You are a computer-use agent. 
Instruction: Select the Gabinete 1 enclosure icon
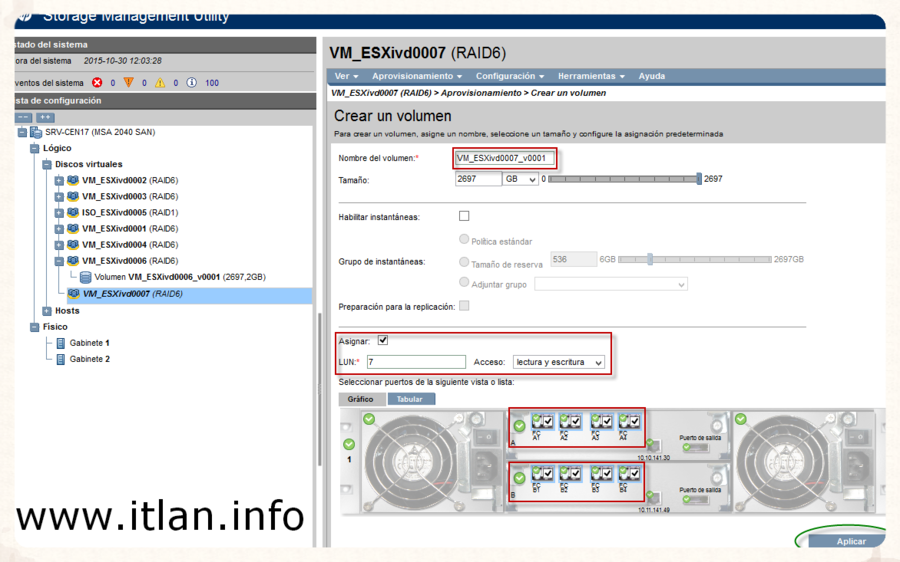point(60,343)
